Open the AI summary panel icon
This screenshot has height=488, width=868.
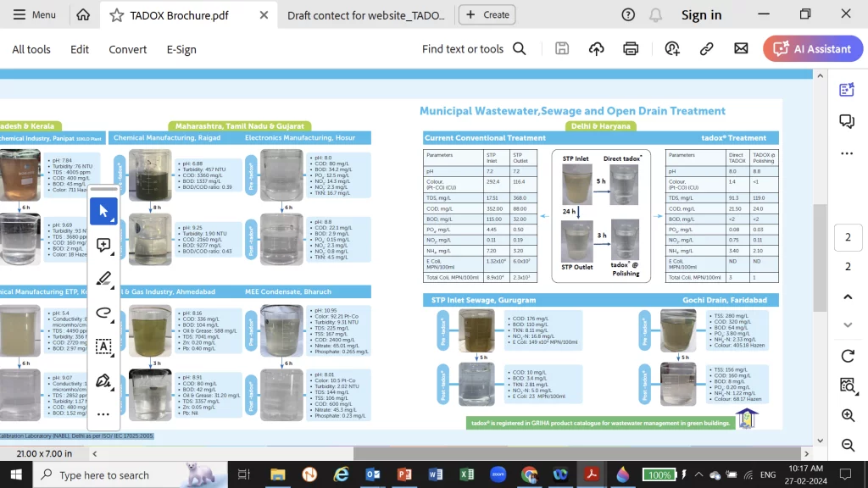[x=847, y=90]
